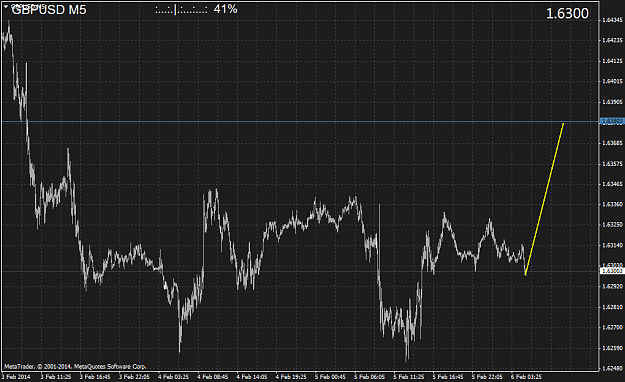625x382 pixels.
Task: Click the 5 Feb 11:25 time label
Action: [409, 377]
